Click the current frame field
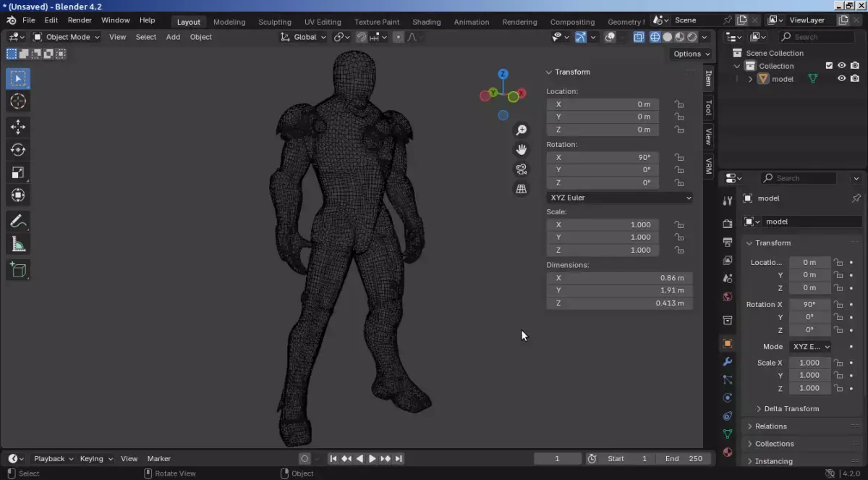Screen dimensions: 868x480 coord(558,459)
